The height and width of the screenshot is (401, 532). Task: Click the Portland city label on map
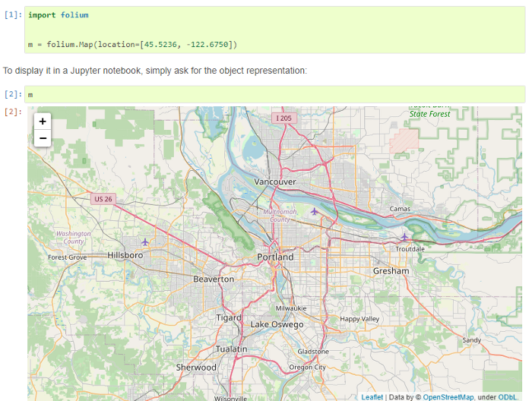275,257
